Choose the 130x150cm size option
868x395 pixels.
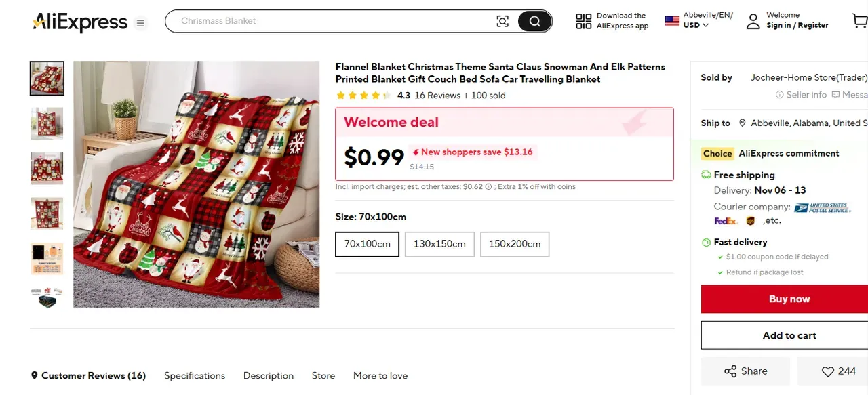coord(439,245)
